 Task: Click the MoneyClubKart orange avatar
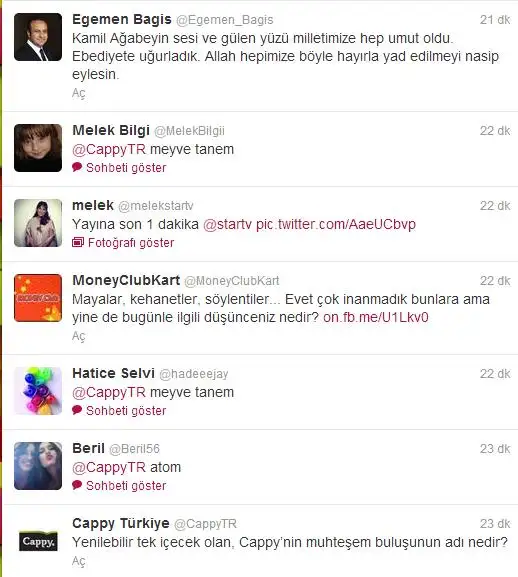tap(38, 298)
